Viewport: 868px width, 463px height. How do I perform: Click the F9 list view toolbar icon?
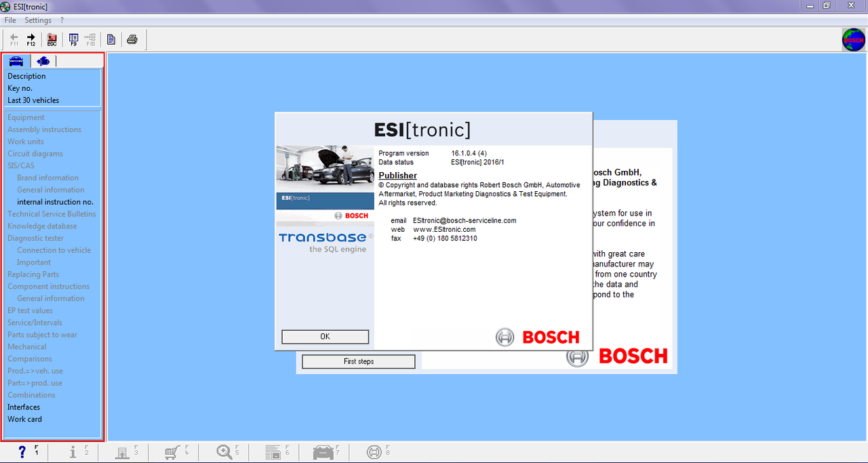(74, 39)
